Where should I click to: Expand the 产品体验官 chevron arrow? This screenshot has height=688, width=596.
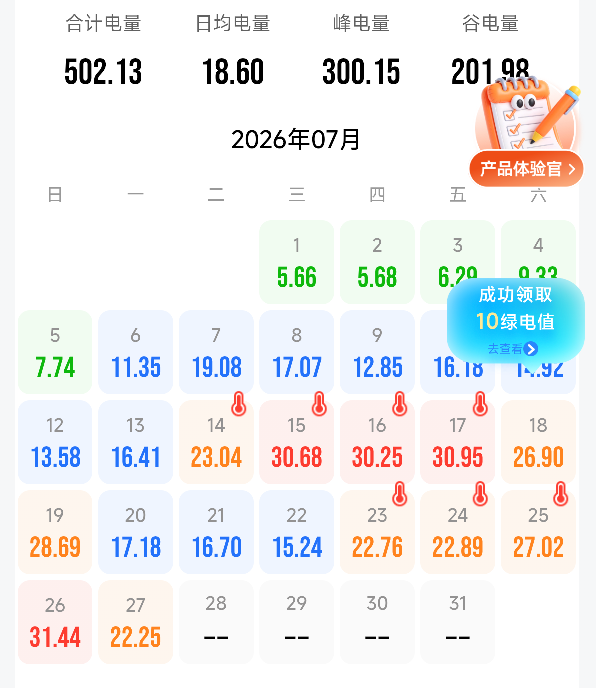pos(571,169)
